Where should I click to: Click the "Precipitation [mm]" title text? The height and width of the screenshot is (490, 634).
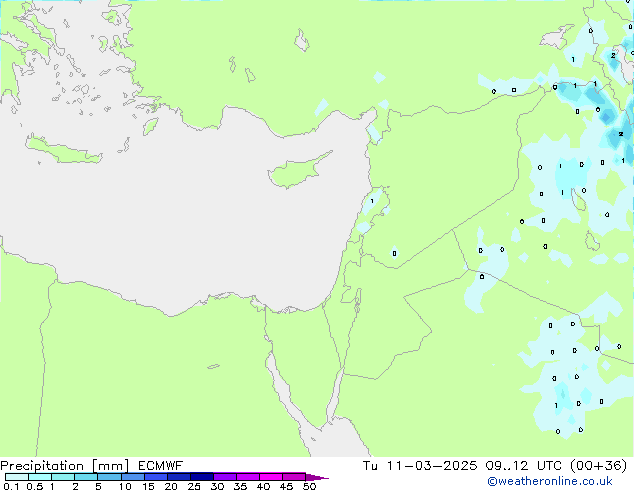pos(65,466)
